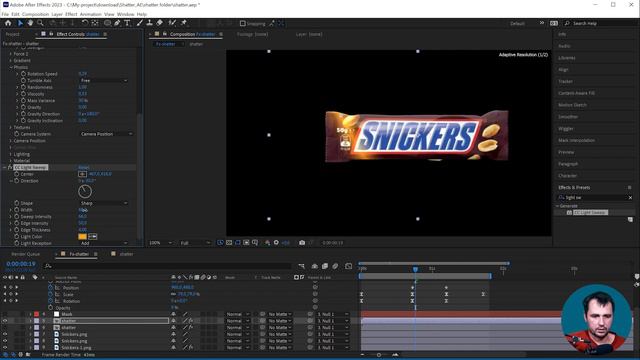Open the graph editor icon
Viewport: 640px width, 360px height.
point(348,266)
